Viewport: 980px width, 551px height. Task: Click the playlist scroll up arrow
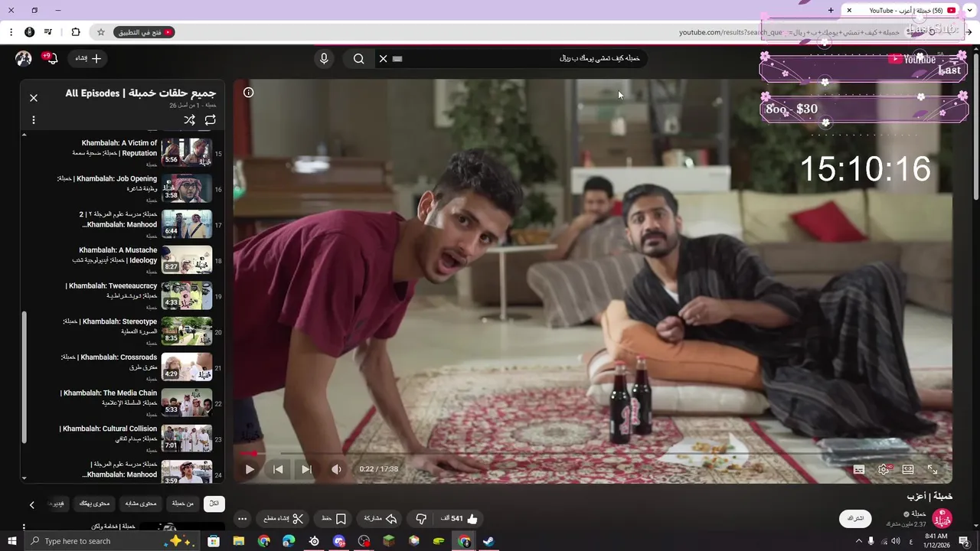24,135
